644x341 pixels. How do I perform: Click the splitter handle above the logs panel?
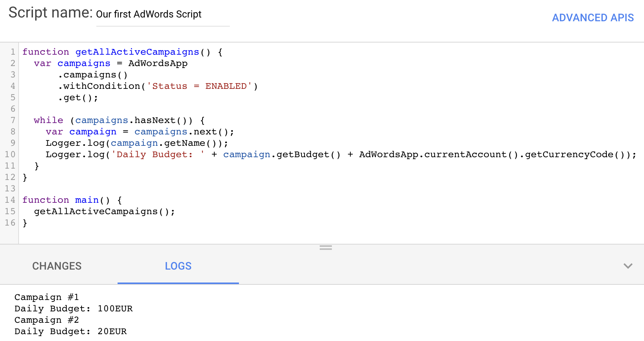coord(325,248)
